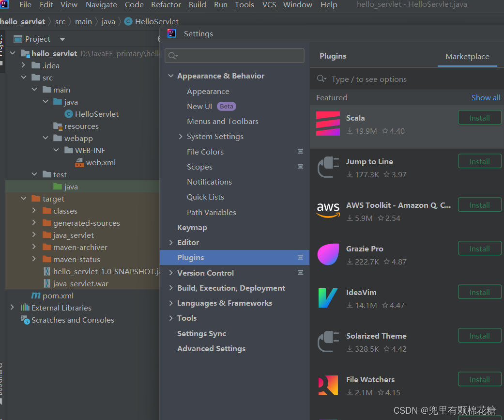Screen dimensions: 504x420
Task: Select the generated-sources folder row
Action: tap(82, 223)
